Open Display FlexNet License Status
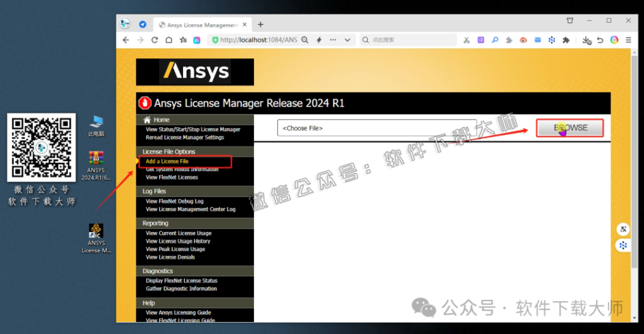The image size is (644, 334). tap(182, 281)
